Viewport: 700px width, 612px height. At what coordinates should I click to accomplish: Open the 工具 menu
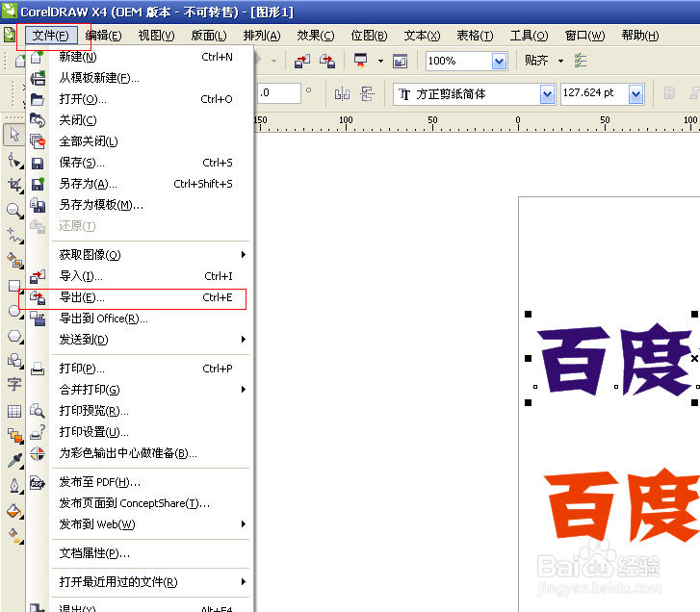[x=529, y=36]
